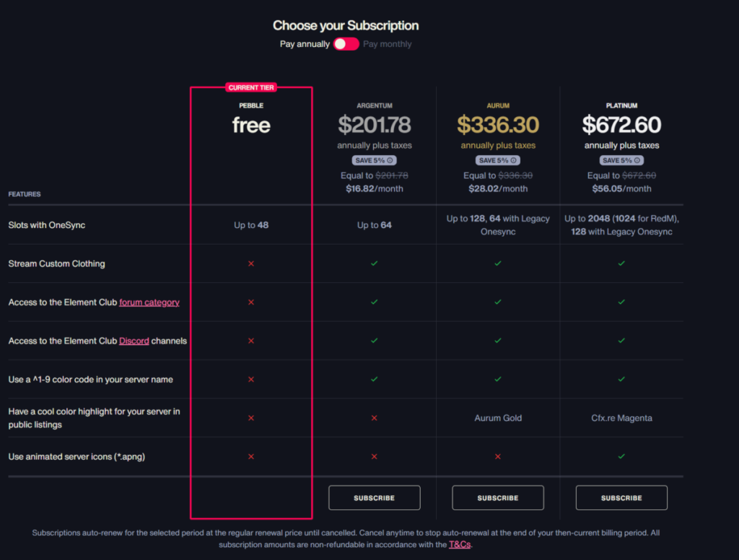Open the T&Cs link
This screenshot has width=739, height=560.
coord(459,545)
